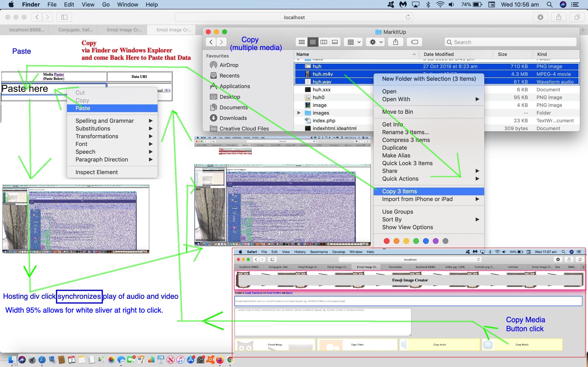Reload the localhost page
Screen dimensions: 588x367
(408, 17)
